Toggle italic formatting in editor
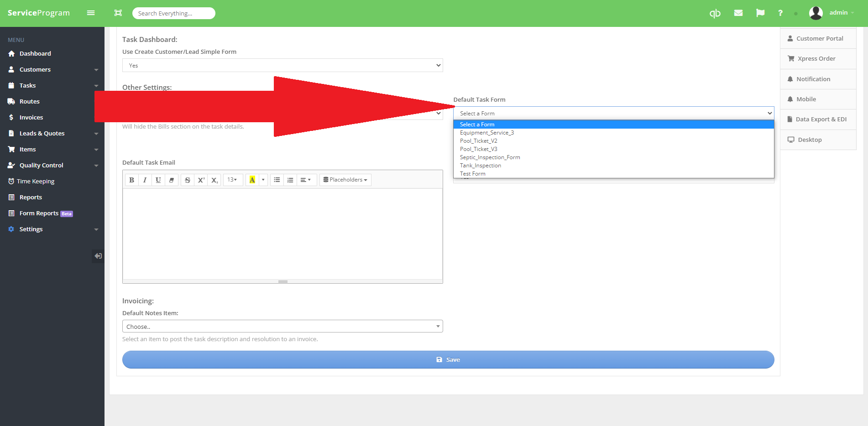868x426 pixels. point(145,180)
